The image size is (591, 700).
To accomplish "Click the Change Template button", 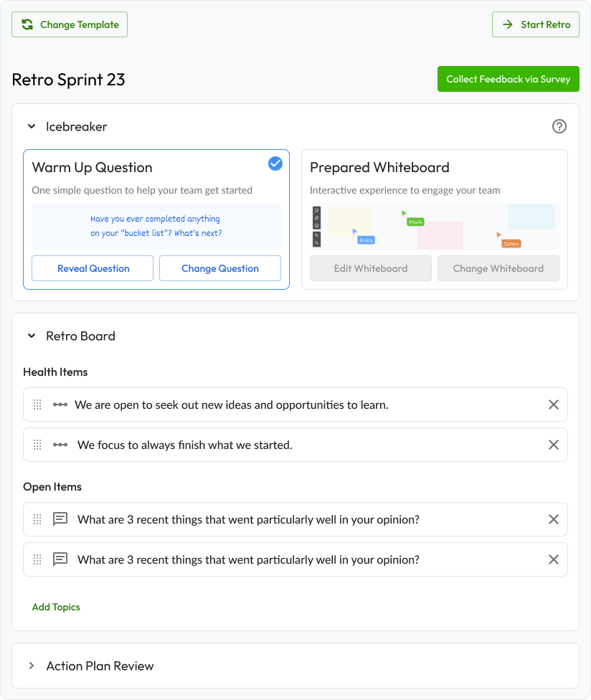I will tap(70, 24).
